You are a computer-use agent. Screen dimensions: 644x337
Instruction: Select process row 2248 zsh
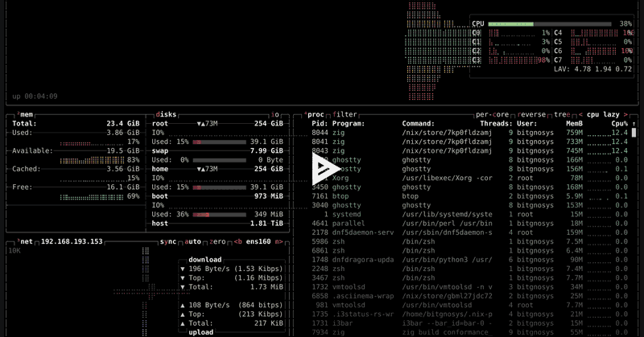[x=469, y=269]
